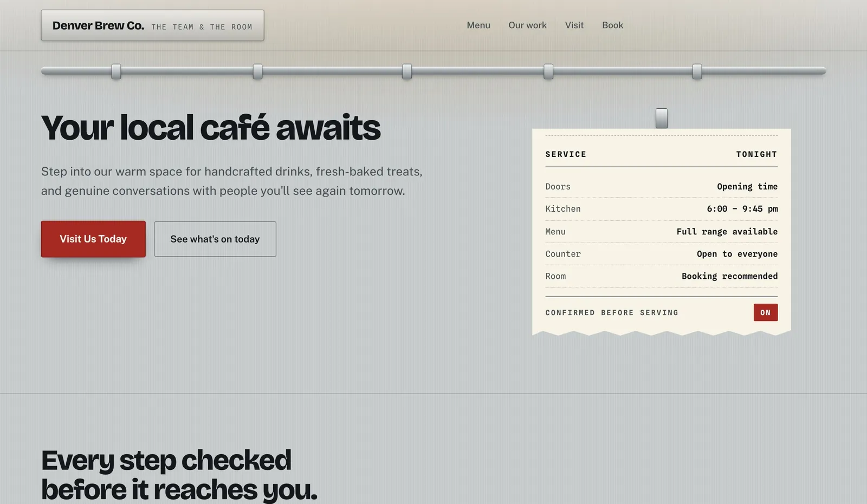The width and height of the screenshot is (867, 504).
Task: Toggle the red ON badge
Action: 765,312
